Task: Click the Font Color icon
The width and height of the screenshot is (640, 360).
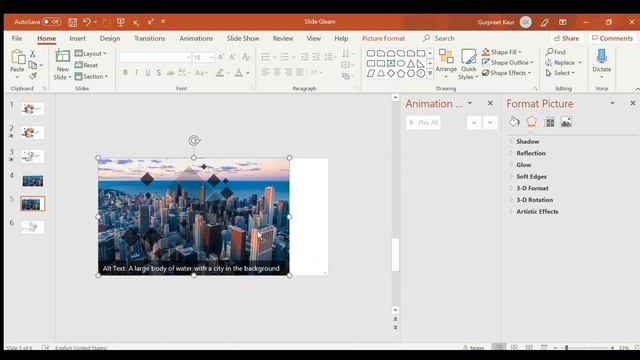Action: point(238,73)
